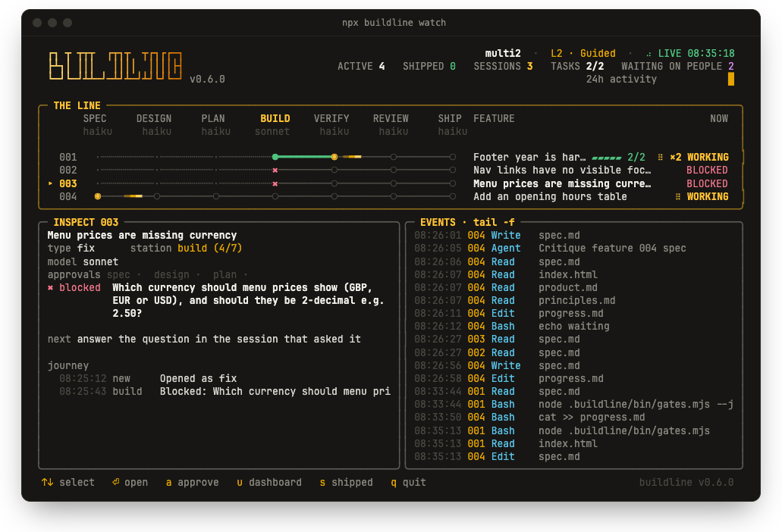This screenshot has width=782, height=532.
Task: Click the BLOCKED status on row 002
Action: click(707, 171)
